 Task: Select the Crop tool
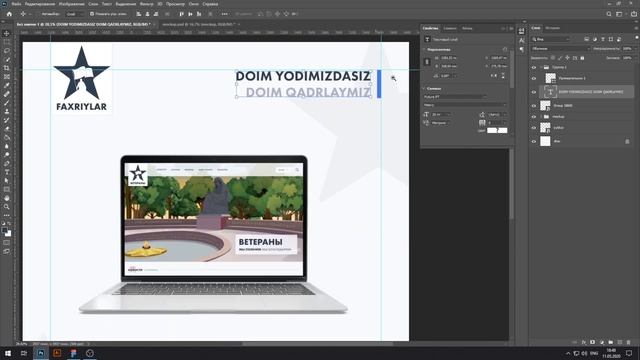[7, 68]
